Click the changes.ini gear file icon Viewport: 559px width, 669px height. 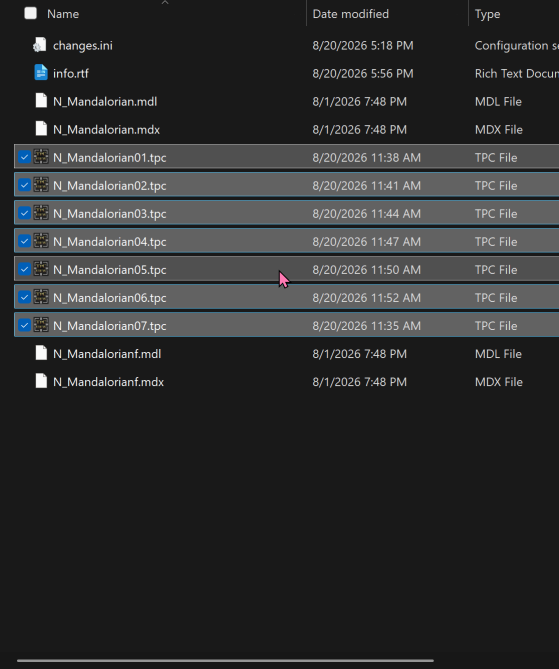click(x=40, y=45)
